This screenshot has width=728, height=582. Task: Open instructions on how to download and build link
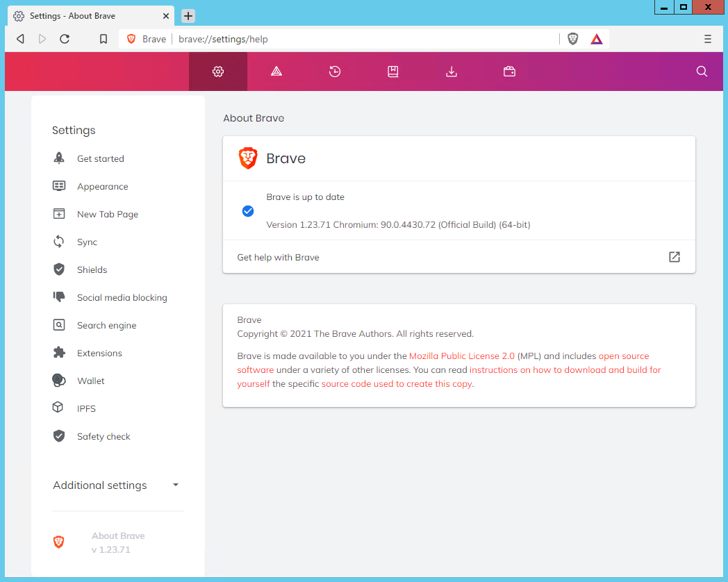565,370
